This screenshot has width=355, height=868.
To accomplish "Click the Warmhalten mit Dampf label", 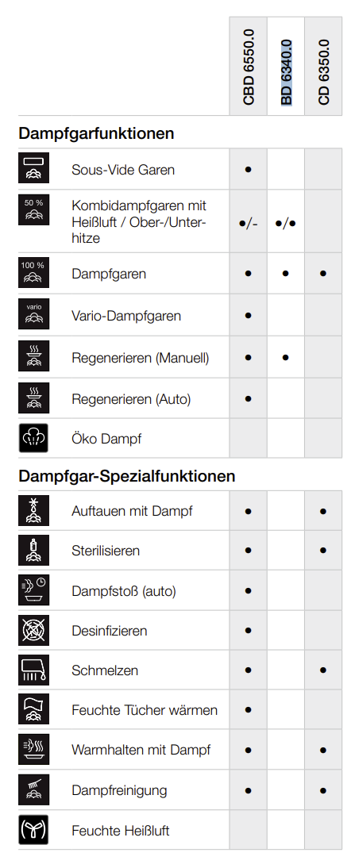I will click(141, 750).
